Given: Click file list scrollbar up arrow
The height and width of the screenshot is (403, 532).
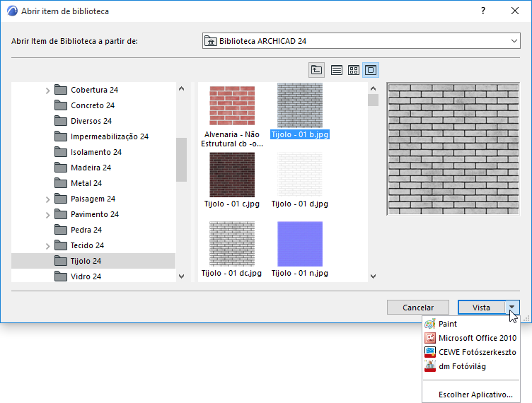Looking at the screenshot, I should tap(374, 89).
